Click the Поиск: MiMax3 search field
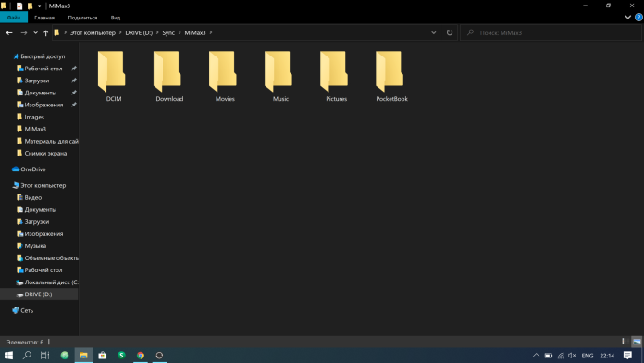Screen dimensions: 644x363 551,32
